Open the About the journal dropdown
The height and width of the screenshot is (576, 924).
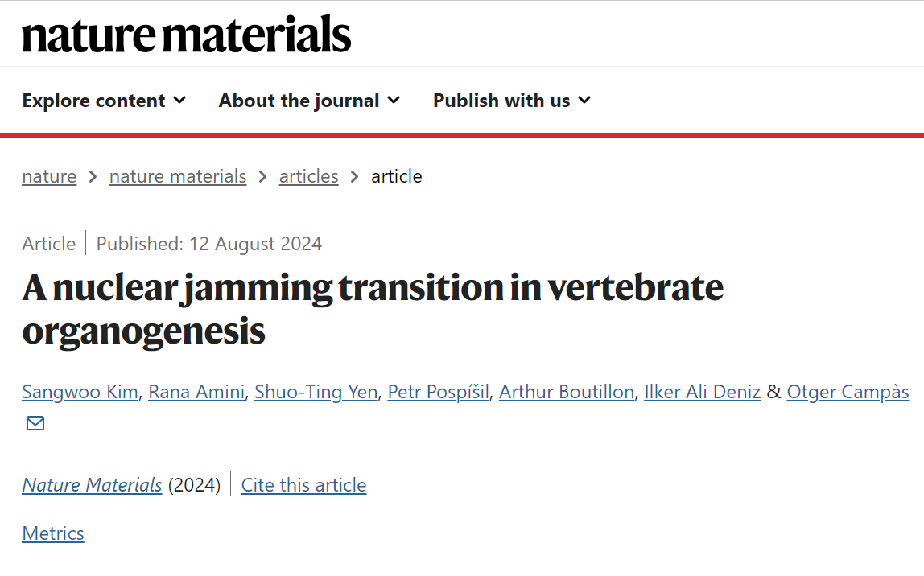(x=309, y=101)
